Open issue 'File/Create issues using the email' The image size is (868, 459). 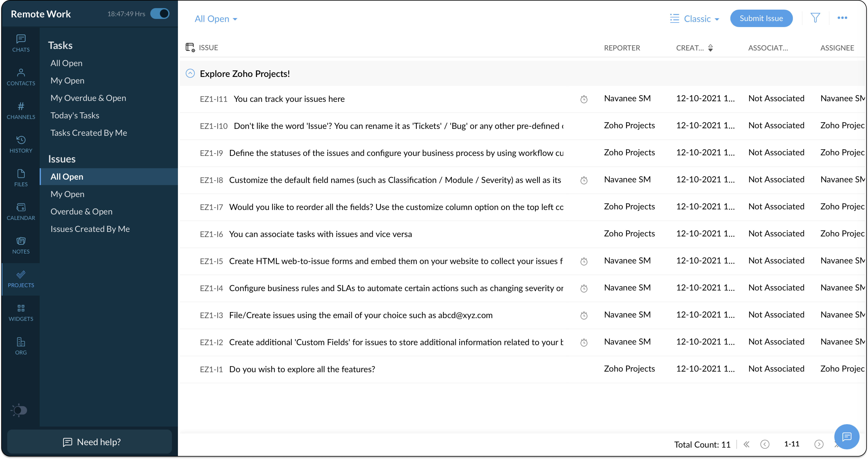tap(361, 315)
